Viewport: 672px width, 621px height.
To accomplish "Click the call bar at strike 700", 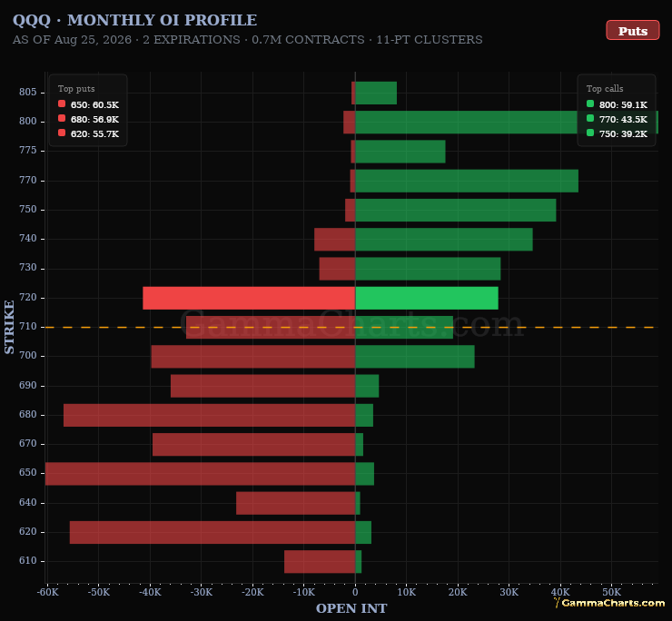I will [x=415, y=357].
